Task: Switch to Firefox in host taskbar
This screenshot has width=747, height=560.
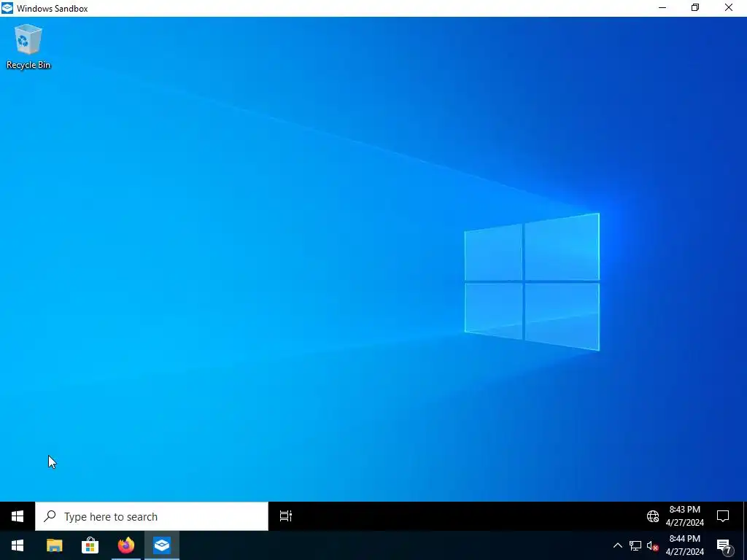Action: pyautogui.click(x=126, y=545)
